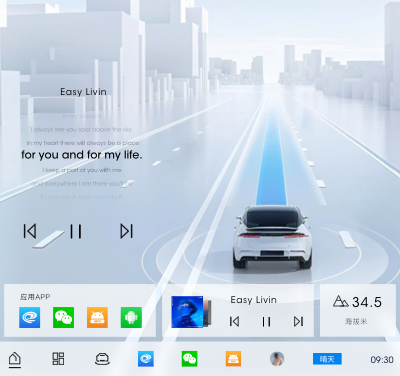
Task: Open orange Android app in 应用APP card
Action: coord(97,317)
